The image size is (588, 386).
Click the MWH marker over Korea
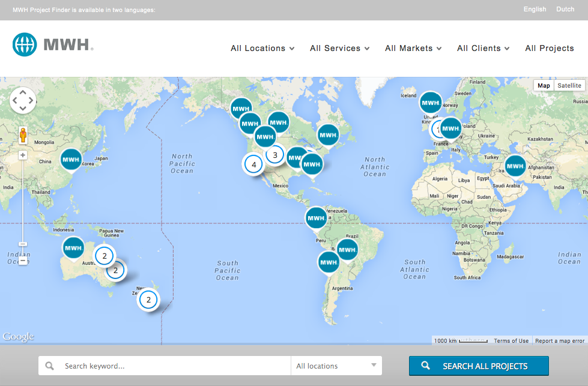[71, 160]
